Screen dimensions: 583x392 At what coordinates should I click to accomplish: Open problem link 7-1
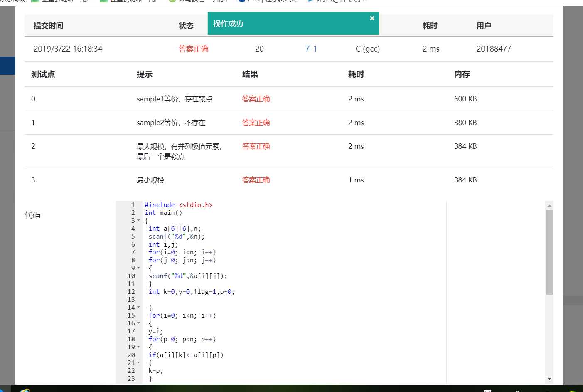tap(311, 49)
